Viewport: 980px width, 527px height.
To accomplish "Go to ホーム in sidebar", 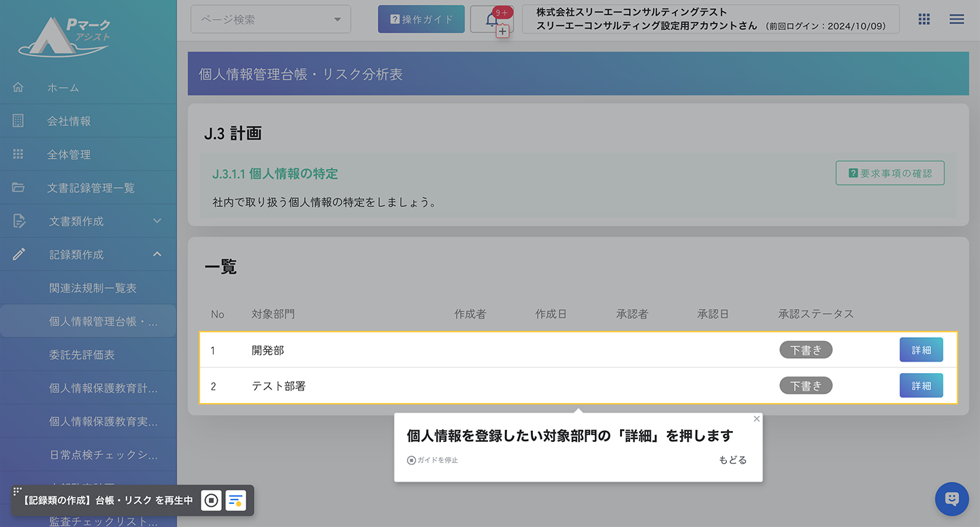I will pyautogui.click(x=63, y=87).
